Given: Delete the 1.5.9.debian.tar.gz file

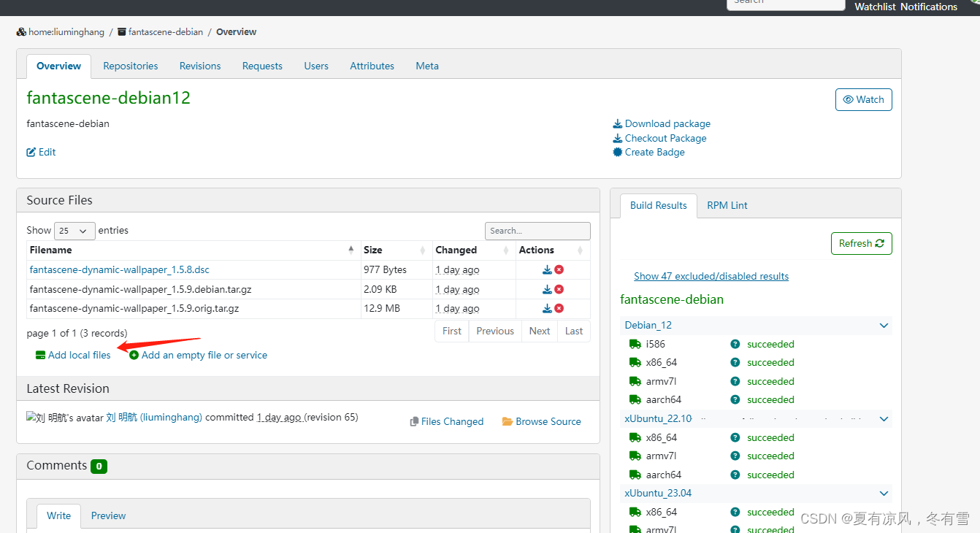Looking at the screenshot, I should pos(559,289).
